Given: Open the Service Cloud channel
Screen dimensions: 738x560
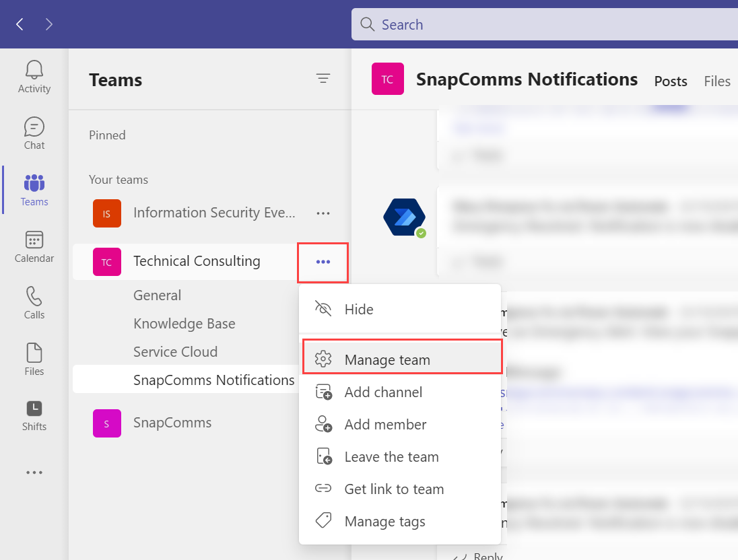Looking at the screenshot, I should point(176,352).
